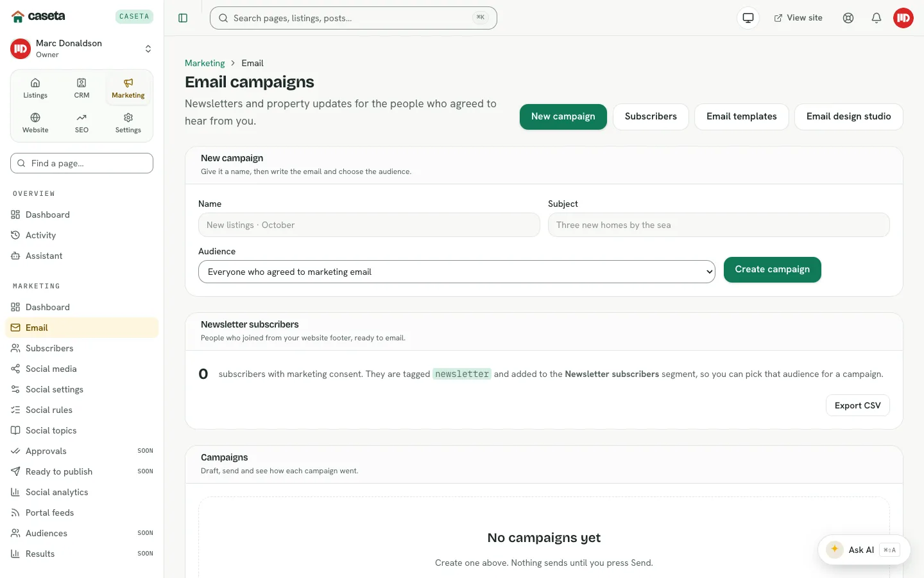The image size is (924, 578).
Task: Click the Subscribers button in header
Action: tap(651, 117)
